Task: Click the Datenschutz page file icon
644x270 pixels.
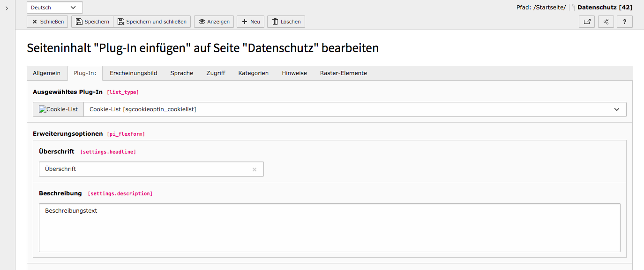Action: pos(572,8)
